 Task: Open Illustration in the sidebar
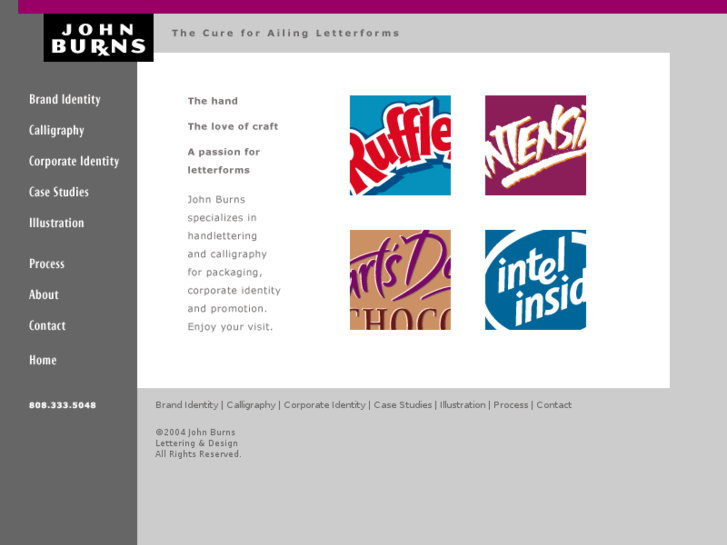point(57,223)
